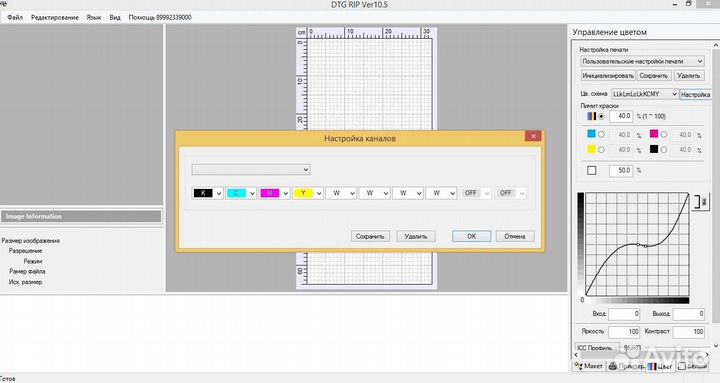Click the Готов status bar text
This screenshot has width=720, height=383.
pyautogui.click(x=8, y=379)
